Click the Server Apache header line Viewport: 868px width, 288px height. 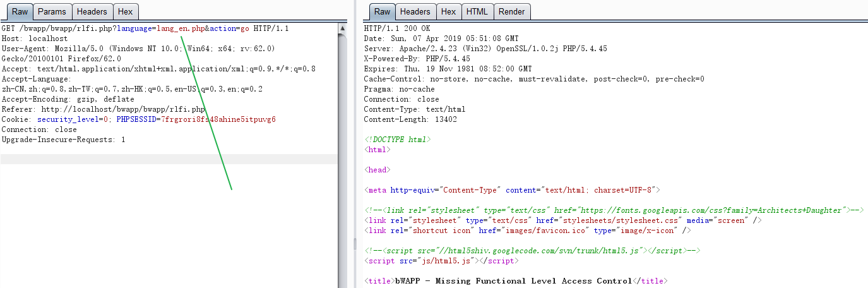click(x=485, y=49)
